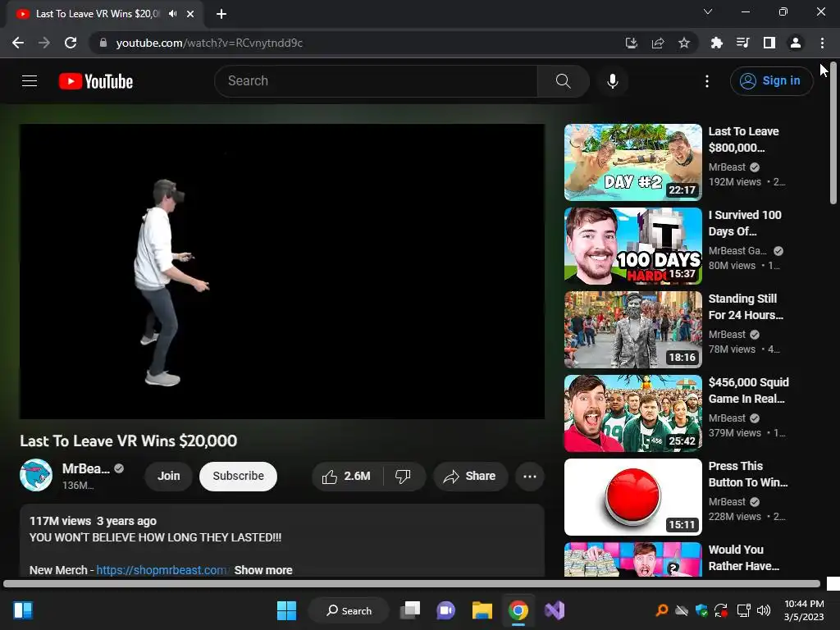This screenshot has height=630, width=840.
Task: Open Windows Start menu
Action: (x=286, y=610)
